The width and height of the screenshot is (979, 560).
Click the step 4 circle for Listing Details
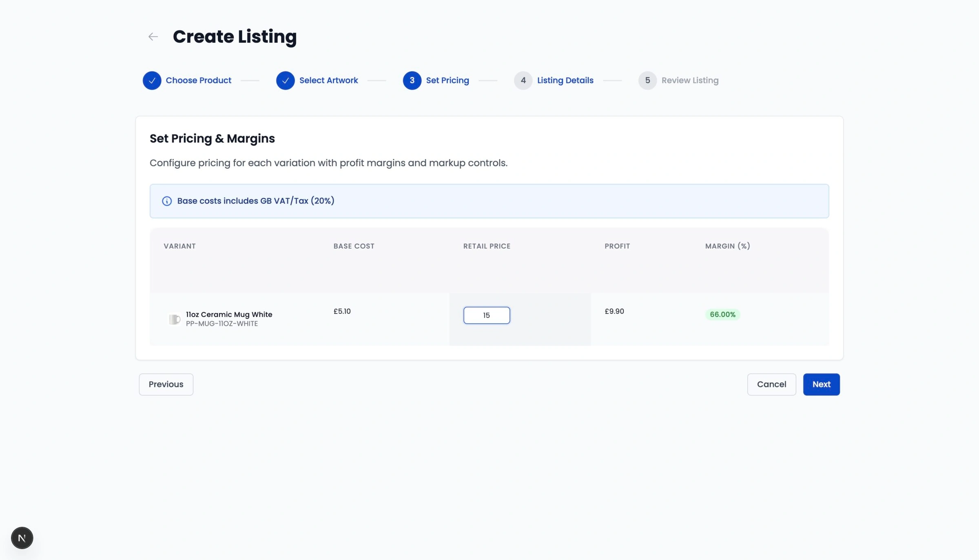click(523, 80)
